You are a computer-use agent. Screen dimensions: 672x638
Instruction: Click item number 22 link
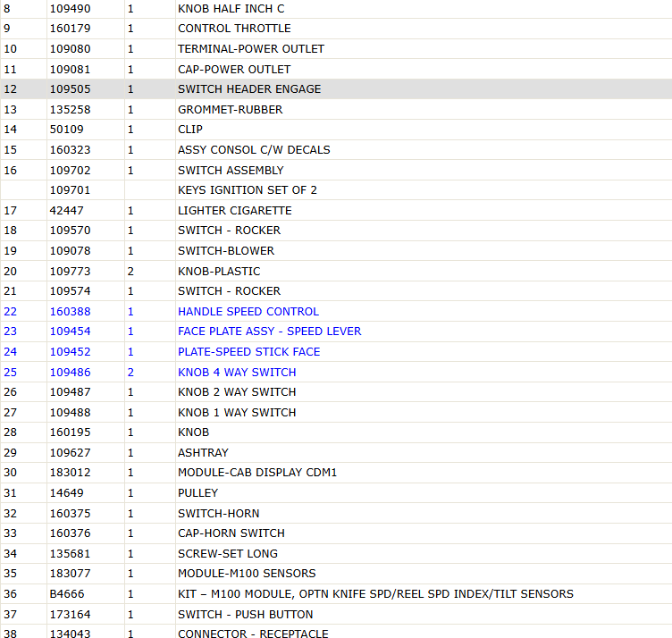click(11, 312)
